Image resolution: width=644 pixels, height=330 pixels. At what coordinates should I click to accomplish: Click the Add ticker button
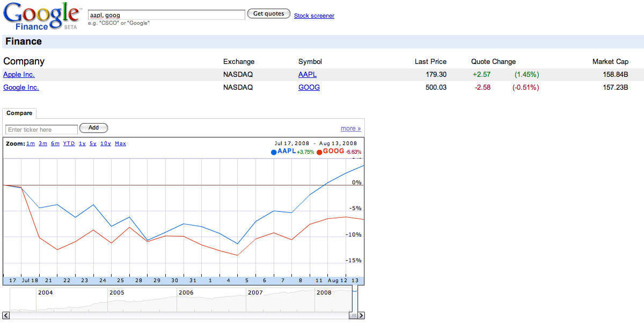pos(93,128)
